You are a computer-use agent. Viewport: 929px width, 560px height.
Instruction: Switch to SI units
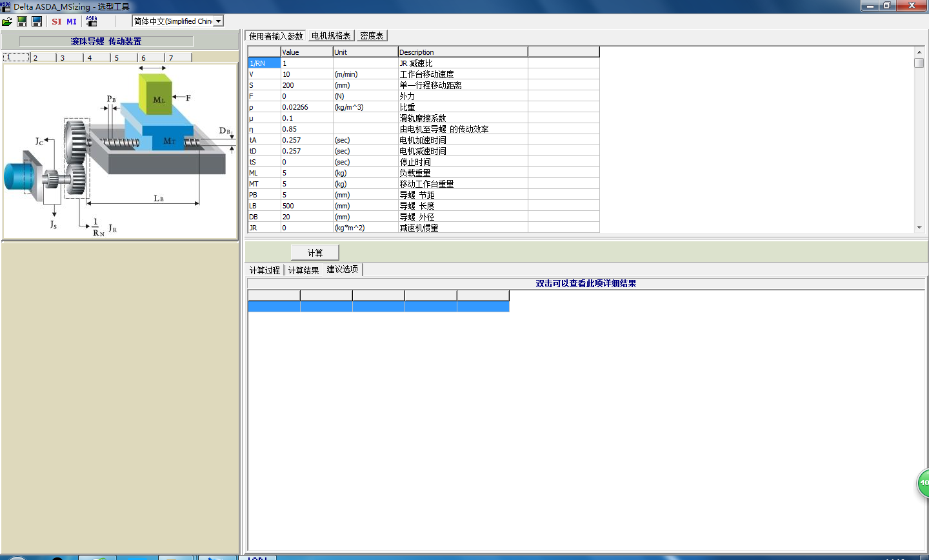[x=57, y=21]
